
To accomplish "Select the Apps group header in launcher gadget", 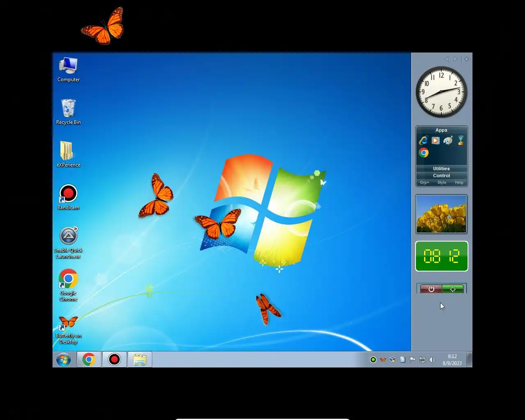I will (x=441, y=130).
